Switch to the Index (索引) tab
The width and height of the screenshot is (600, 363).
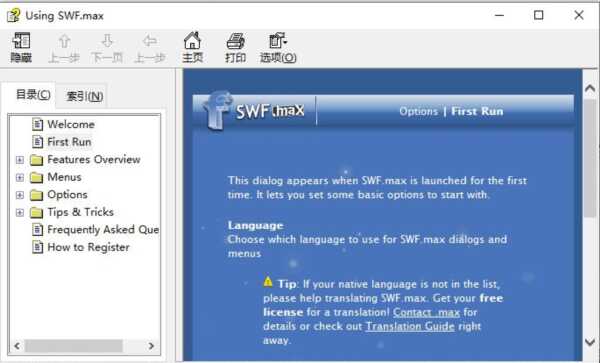[85, 96]
